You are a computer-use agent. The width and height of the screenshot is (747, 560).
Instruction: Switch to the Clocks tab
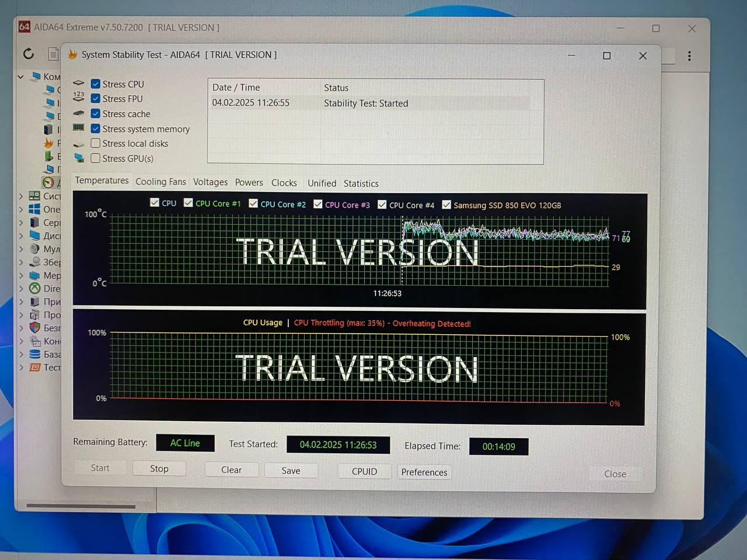click(284, 183)
